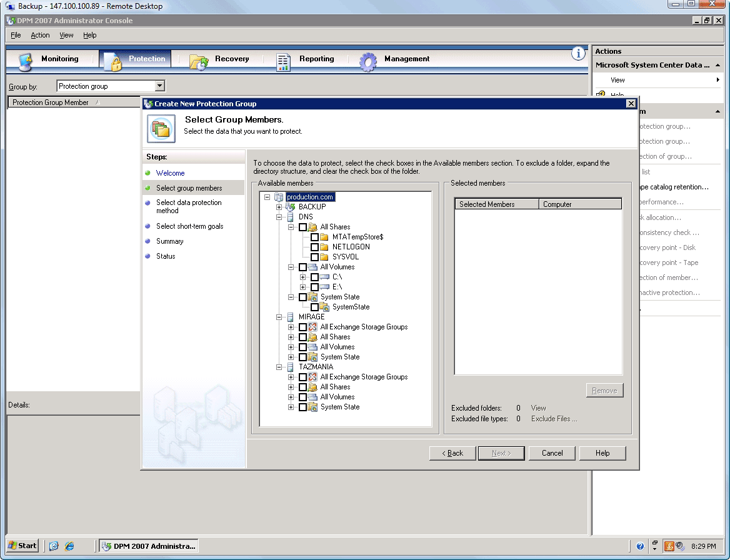Check the NETLOGON share checkbox
Viewport: 730px width, 560px height.
pos(315,247)
